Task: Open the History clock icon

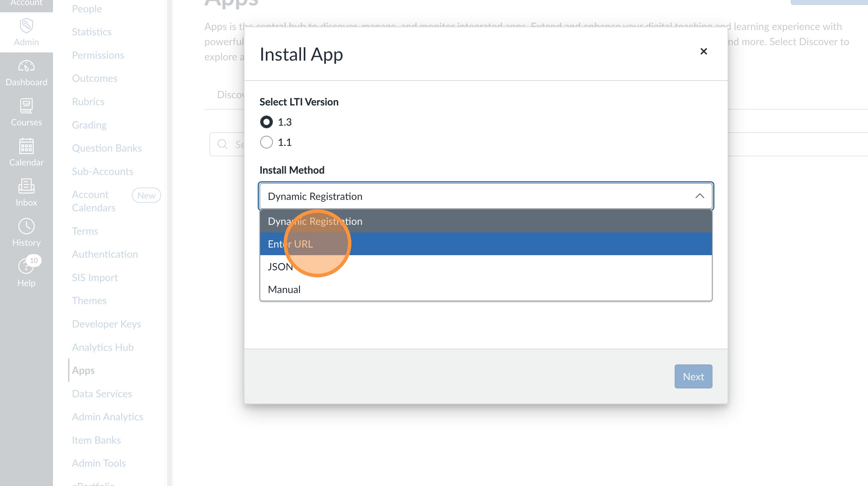Action: tap(26, 226)
